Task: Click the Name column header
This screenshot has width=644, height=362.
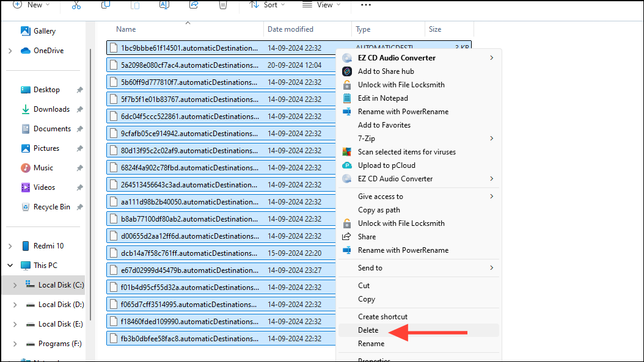Action: coord(126,29)
